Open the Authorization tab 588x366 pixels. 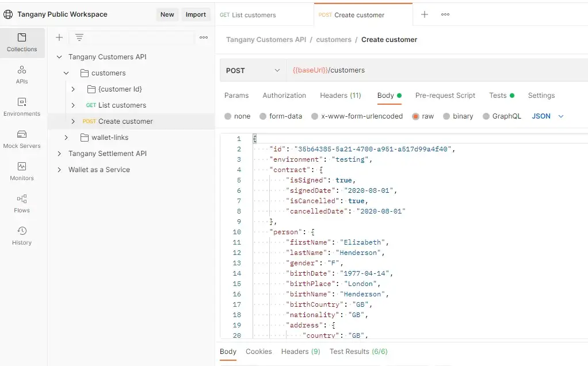[x=284, y=96]
